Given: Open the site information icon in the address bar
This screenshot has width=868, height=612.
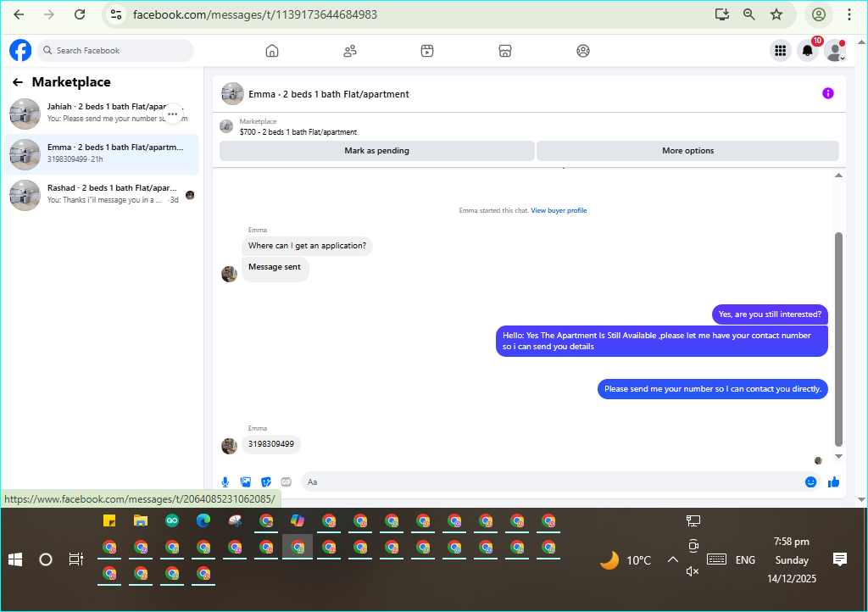Looking at the screenshot, I should (115, 14).
